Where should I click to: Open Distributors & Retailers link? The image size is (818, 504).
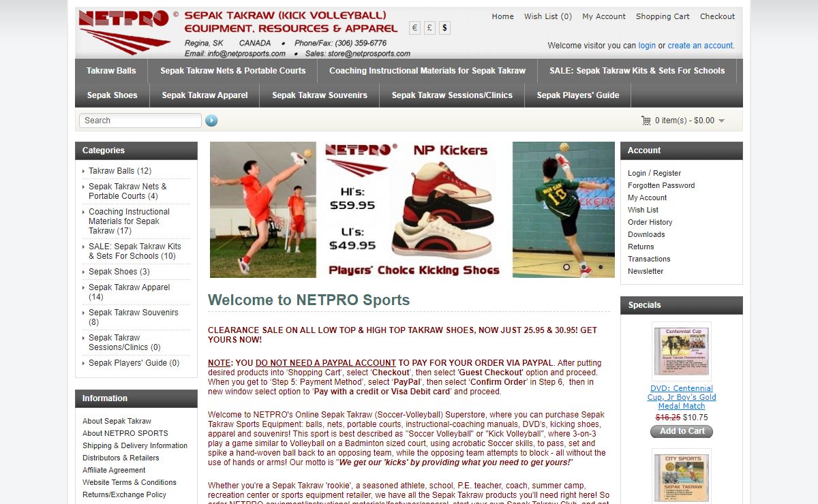(x=121, y=458)
